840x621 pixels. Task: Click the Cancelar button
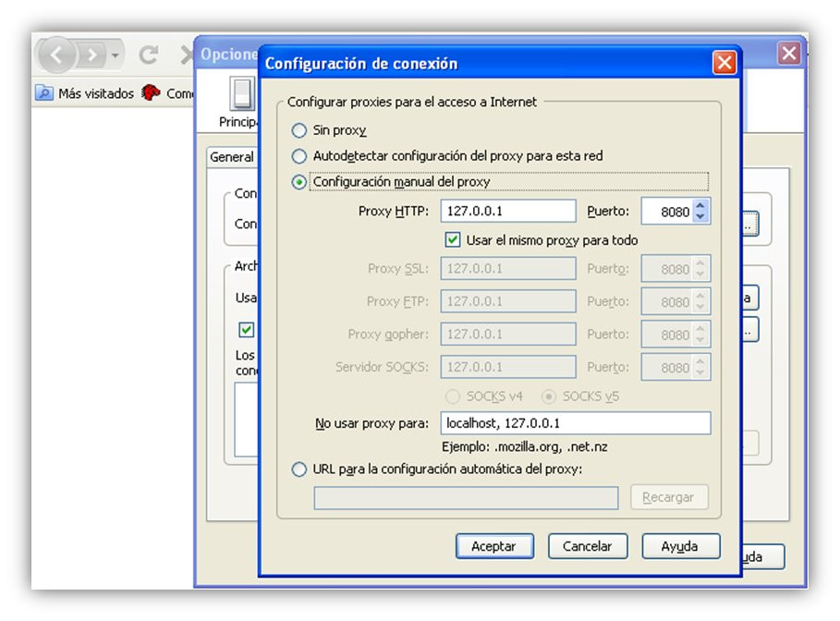pyautogui.click(x=587, y=546)
